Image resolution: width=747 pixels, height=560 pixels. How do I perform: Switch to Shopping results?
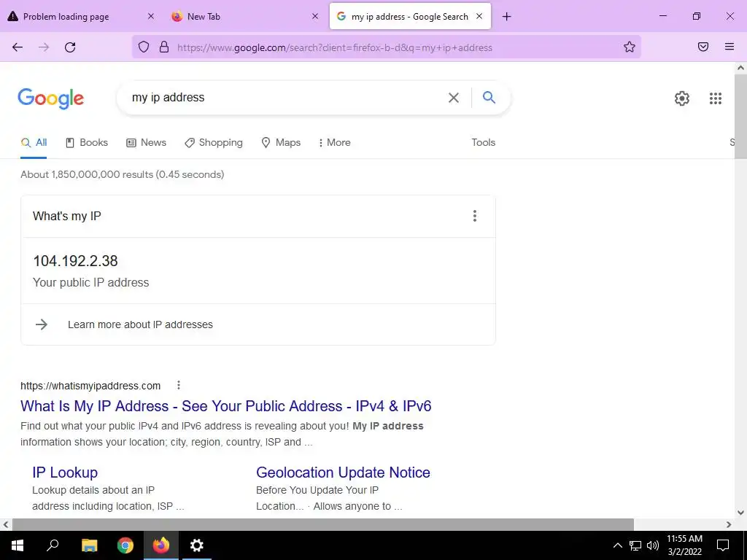[x=214, y=142]
